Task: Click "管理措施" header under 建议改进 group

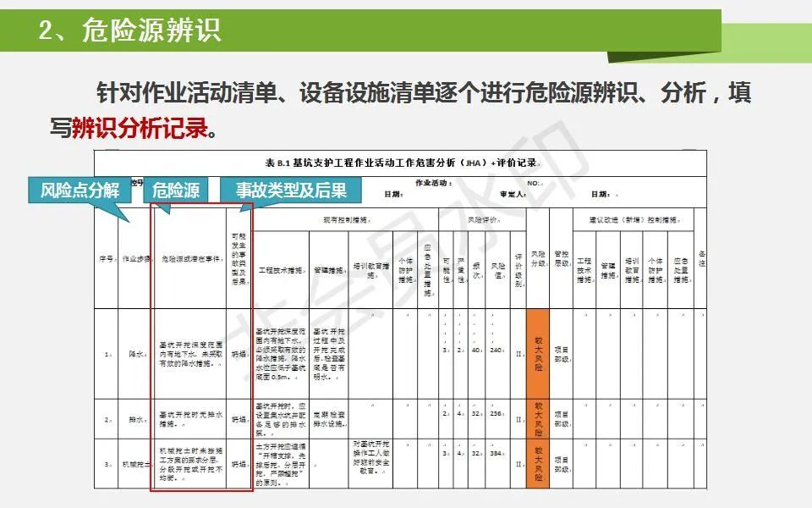Action: [x=608, y=270]
